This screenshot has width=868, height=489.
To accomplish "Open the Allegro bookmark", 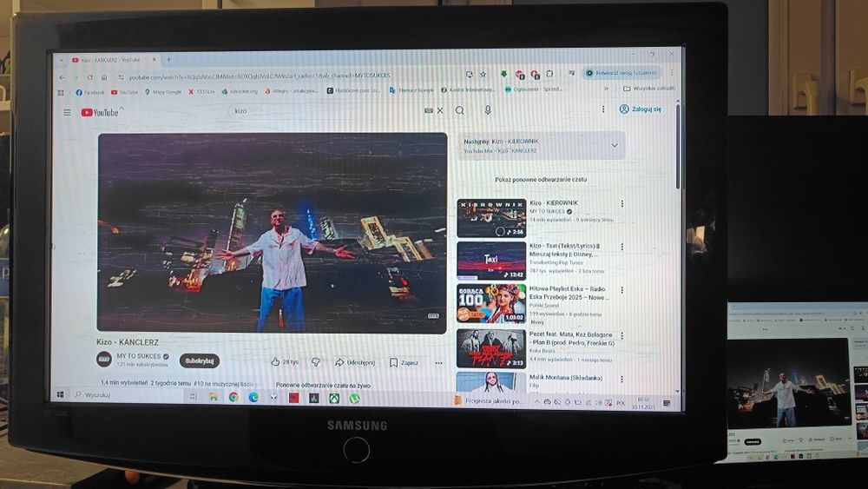I will point(291,91).
